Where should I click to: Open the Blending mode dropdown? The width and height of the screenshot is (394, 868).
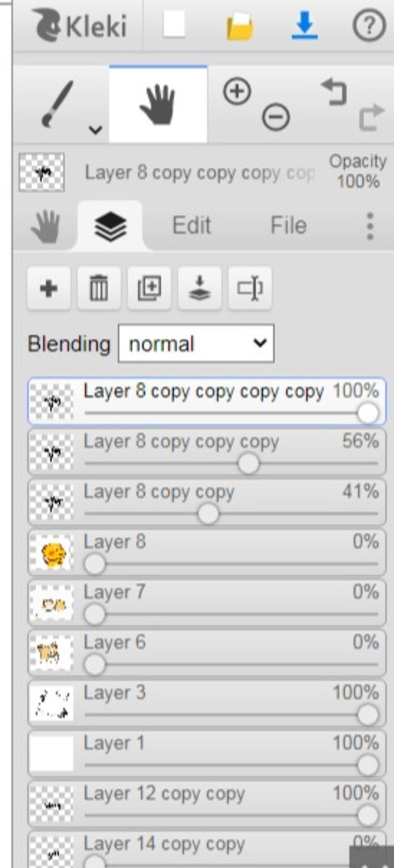click(196, 343)
